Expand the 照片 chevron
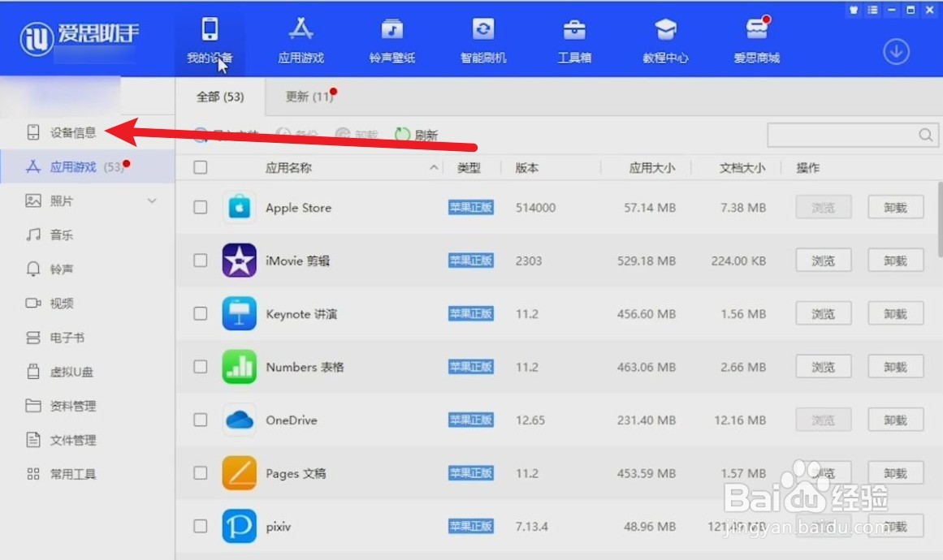 pyautogui.click(x=152, y=200)
